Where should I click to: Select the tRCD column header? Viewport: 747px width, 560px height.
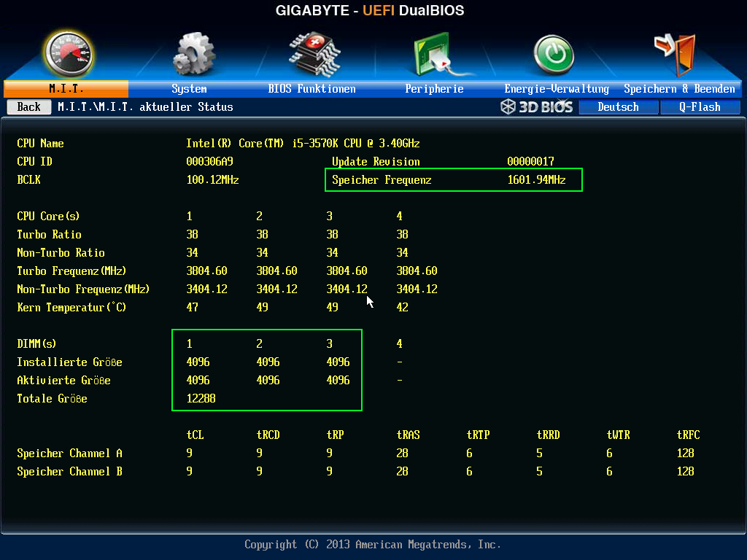coord(268,435)
